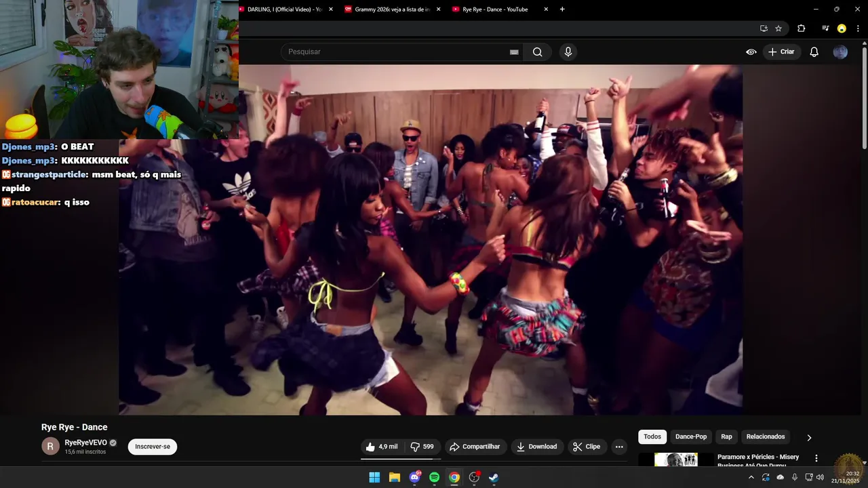This screenshot has height=488, width=868.
Task: Bookmark this page with the star icon
Action: tap(778, 28)
